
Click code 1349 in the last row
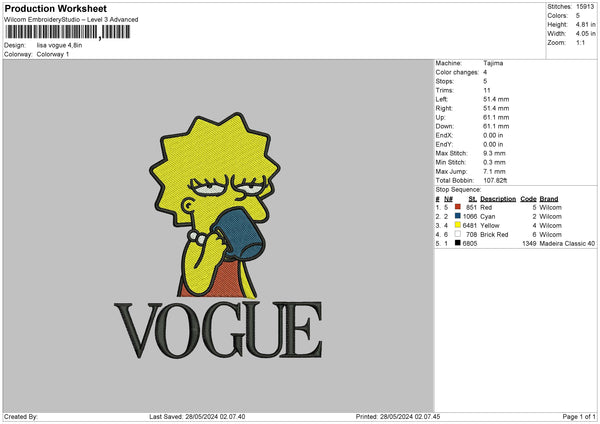tap(529, 243)
